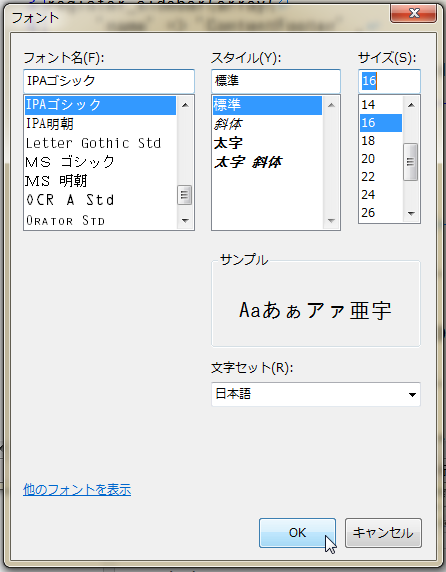446x572 pixels.
Task: Open 他のフォントを表示 link
Action: click(77, 490)
